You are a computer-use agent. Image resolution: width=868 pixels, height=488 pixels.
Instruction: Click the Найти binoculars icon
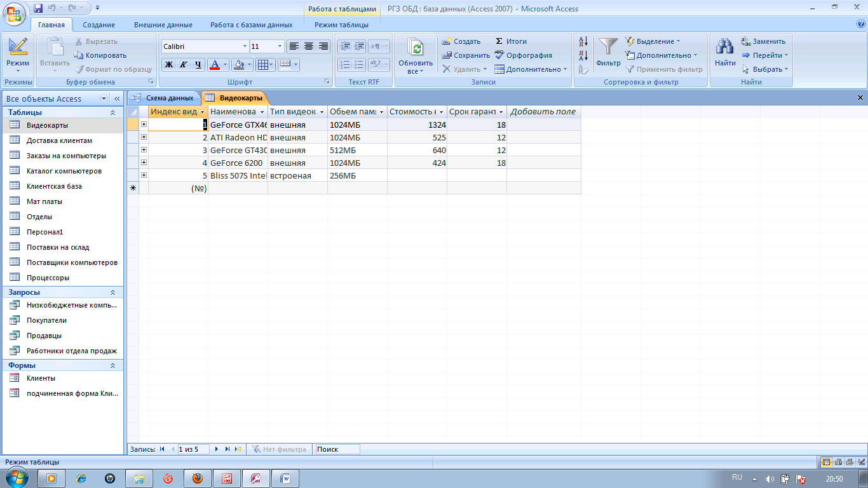(725, 46)
